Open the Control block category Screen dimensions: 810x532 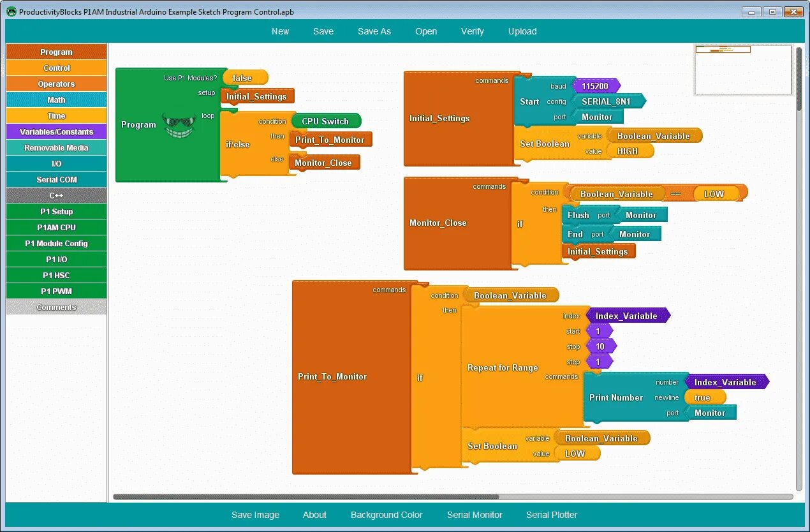pos(56,68)
